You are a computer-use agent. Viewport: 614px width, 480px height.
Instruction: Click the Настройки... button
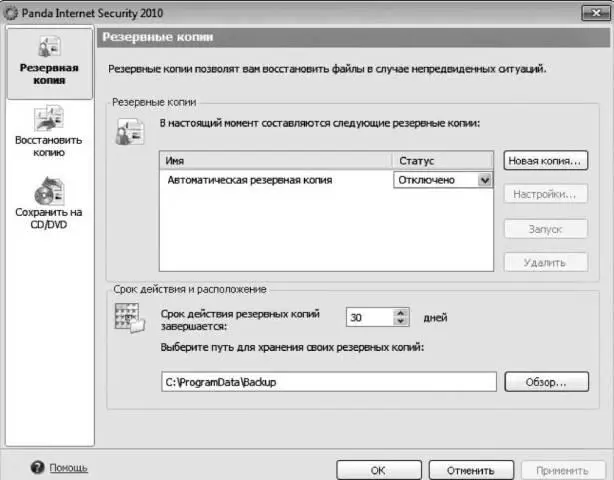pos(545,194)
